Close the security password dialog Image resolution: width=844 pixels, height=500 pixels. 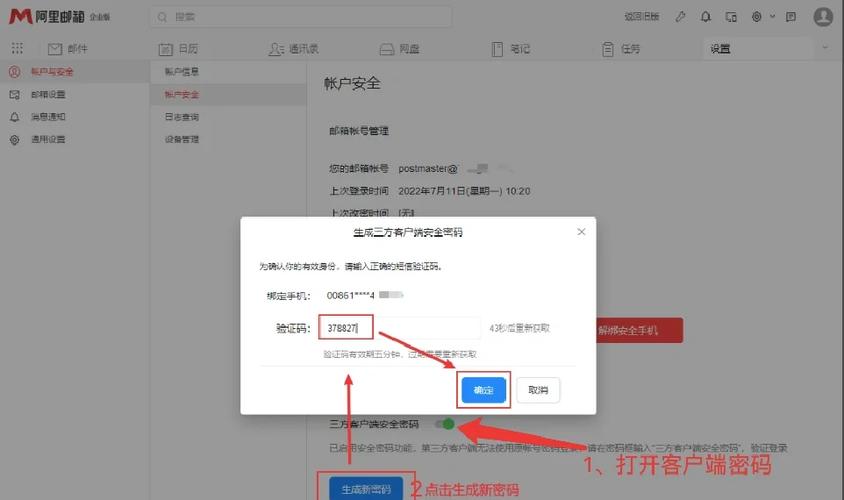click(581, 232)
